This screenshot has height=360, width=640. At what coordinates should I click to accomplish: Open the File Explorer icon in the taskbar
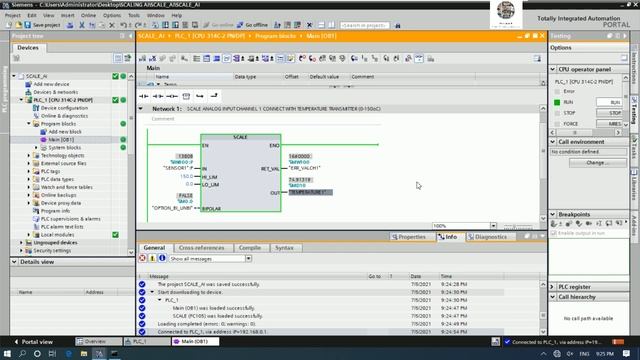tap(84, 353)
